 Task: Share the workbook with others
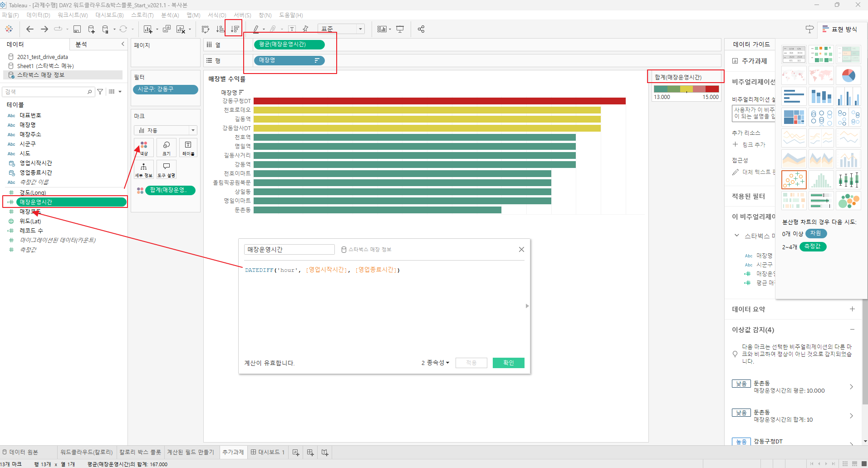[421, 29]
